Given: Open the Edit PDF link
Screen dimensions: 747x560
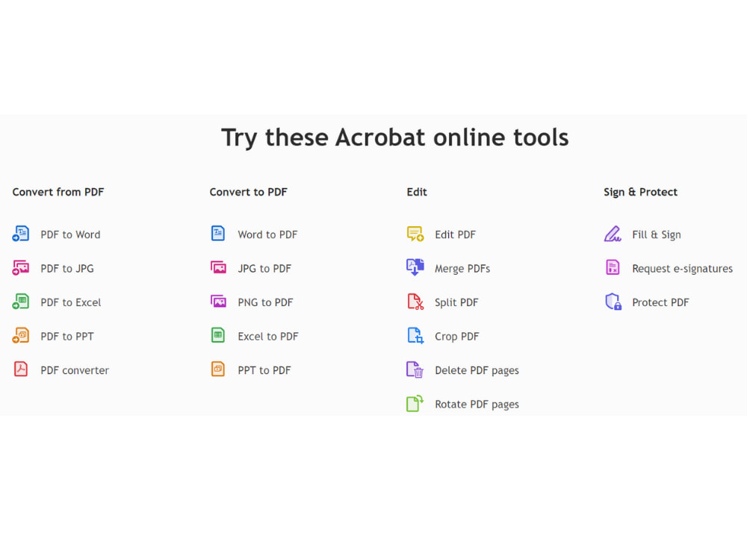Looking at the screenshot, I should click(456, 234).
